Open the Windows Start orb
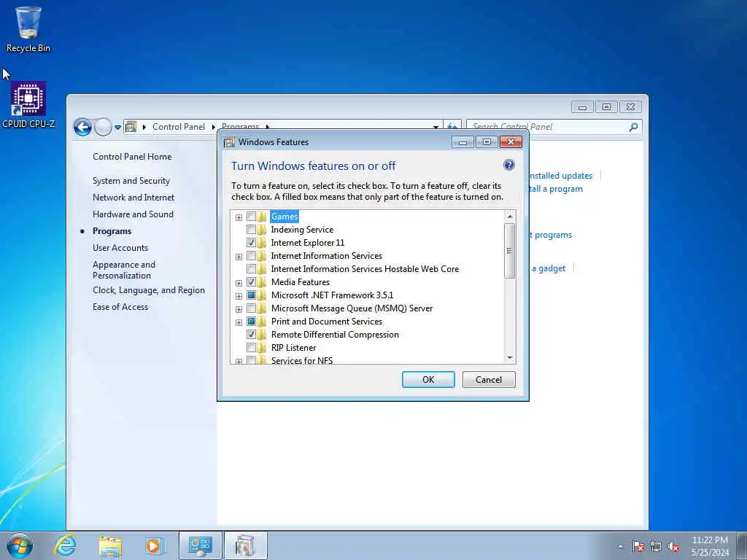Image resolution: width=747 pixels, height=560 pixels. (x=20, y=545)
